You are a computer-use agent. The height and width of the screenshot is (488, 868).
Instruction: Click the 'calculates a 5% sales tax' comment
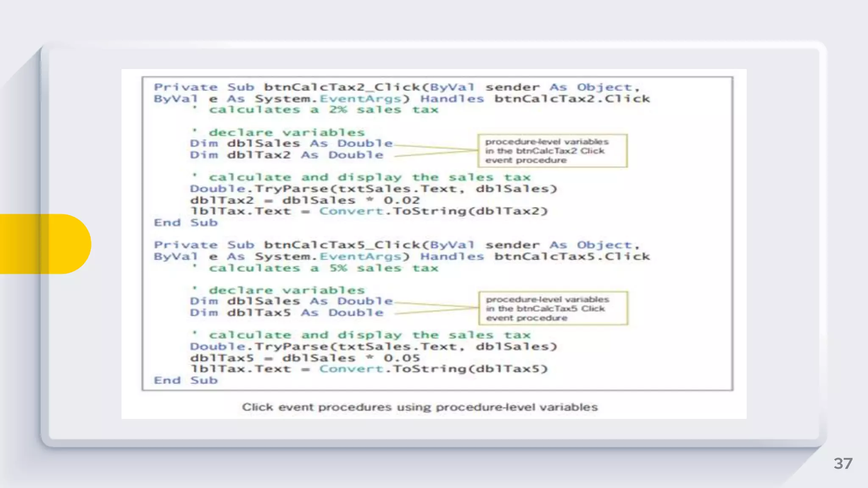[x=323, y=268]
